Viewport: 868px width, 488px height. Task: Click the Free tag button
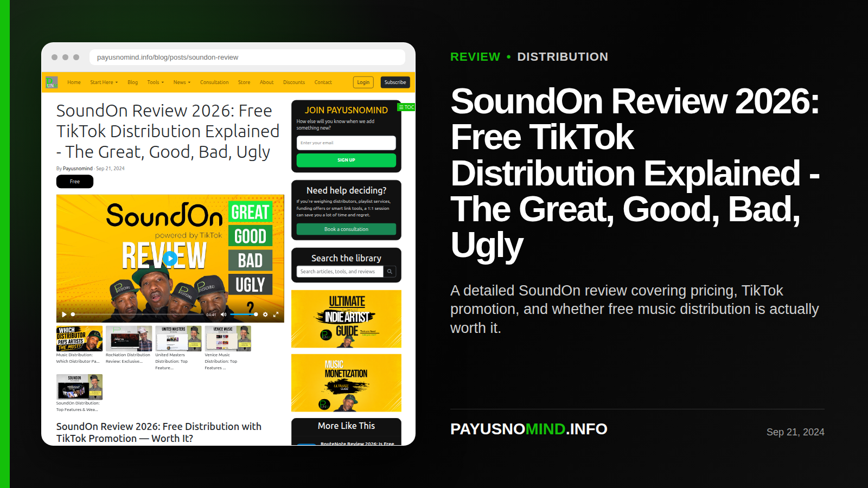[75, 182]
